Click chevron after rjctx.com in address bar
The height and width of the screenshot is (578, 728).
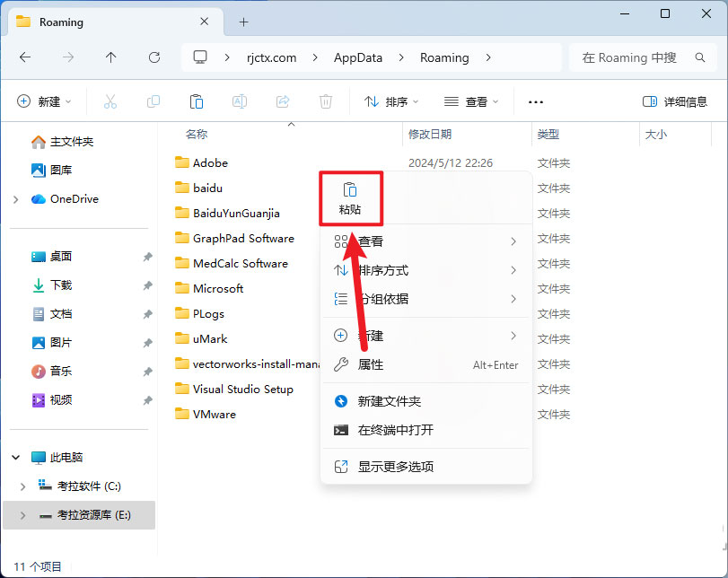click(316, 57)
